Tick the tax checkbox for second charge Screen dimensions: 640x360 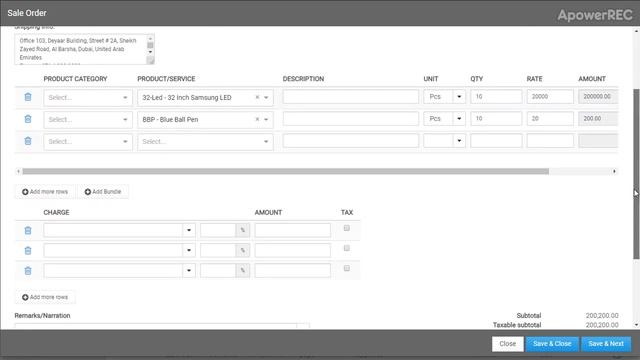(347, 248)
